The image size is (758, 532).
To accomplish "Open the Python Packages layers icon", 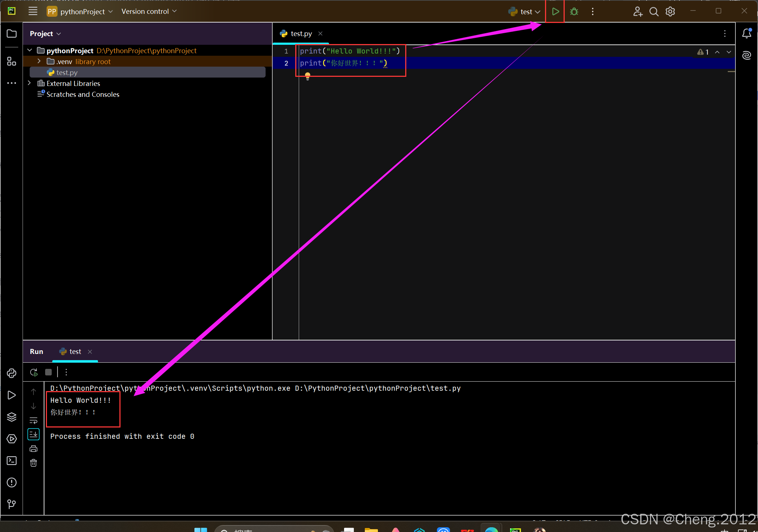I will (x=12, y=417).
